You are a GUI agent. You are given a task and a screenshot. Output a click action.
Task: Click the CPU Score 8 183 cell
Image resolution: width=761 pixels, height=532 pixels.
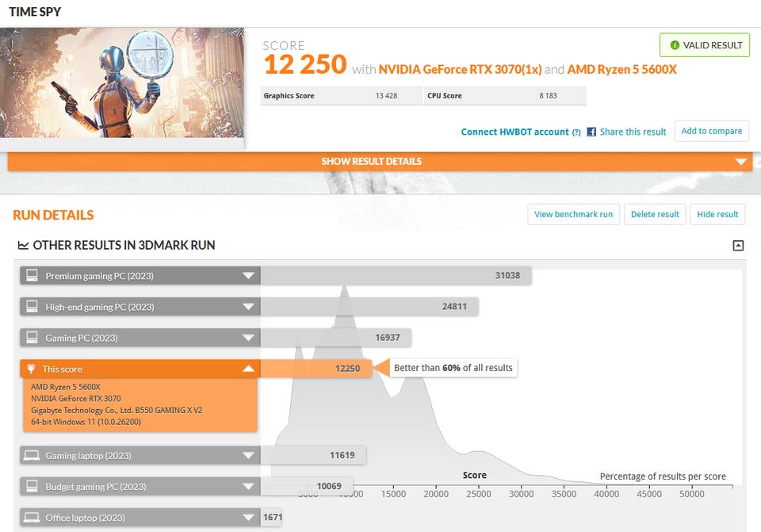pos(505,96)
